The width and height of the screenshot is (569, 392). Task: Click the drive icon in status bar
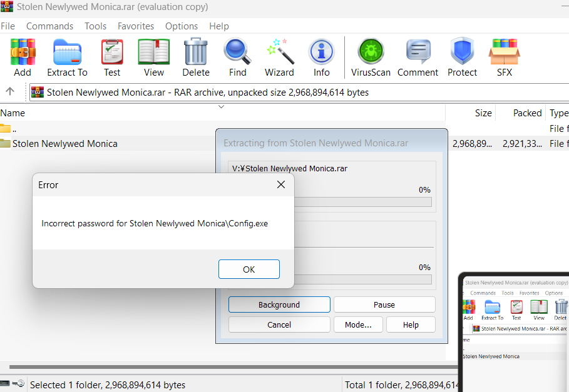(5, 383)
